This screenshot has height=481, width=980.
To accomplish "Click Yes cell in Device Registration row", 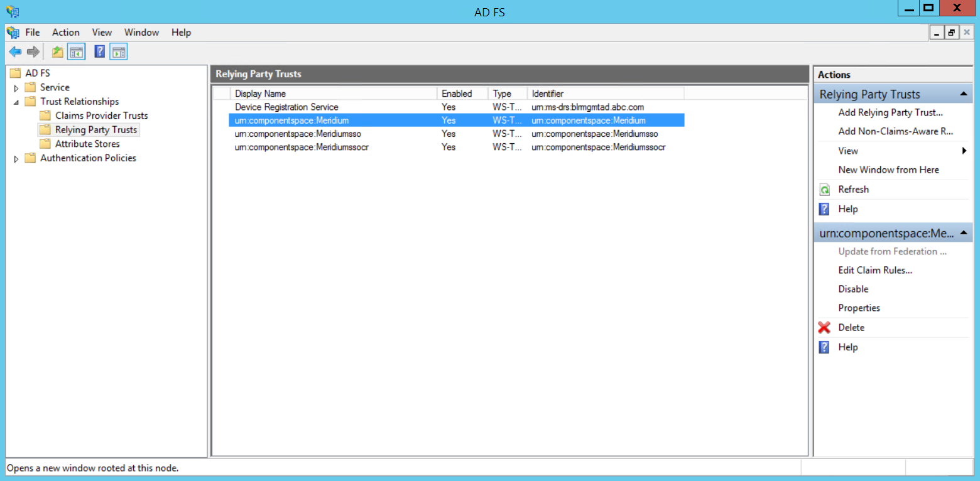I will pos(449,107).
